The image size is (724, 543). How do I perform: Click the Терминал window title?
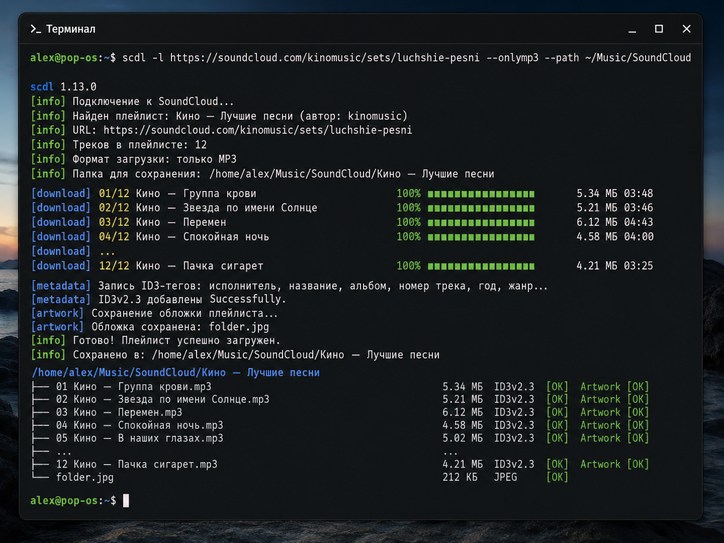click(71, 29)
